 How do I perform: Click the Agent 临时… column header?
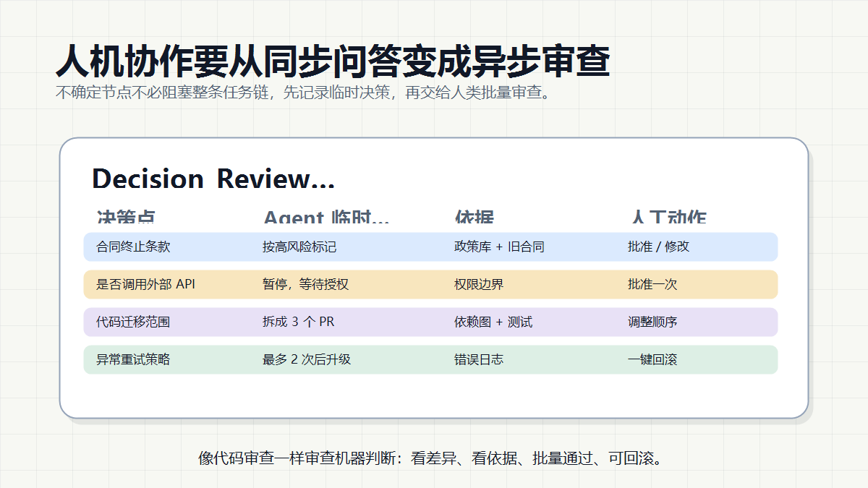[x=327, y=218]
